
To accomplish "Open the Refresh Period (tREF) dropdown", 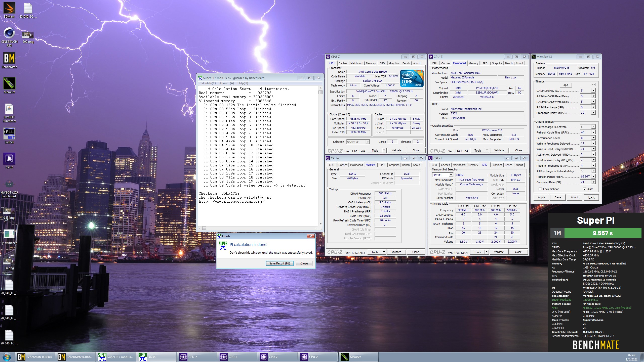I will (593, 176).
